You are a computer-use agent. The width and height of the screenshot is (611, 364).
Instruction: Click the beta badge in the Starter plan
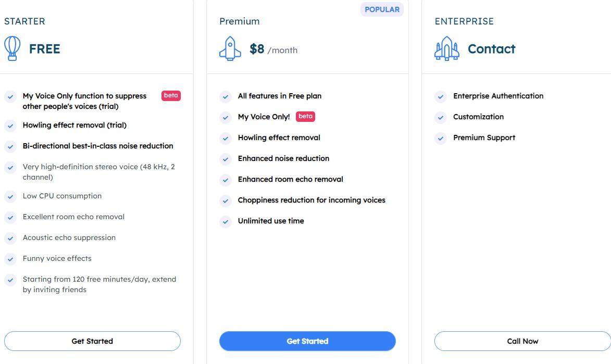[x=171, y=95]
